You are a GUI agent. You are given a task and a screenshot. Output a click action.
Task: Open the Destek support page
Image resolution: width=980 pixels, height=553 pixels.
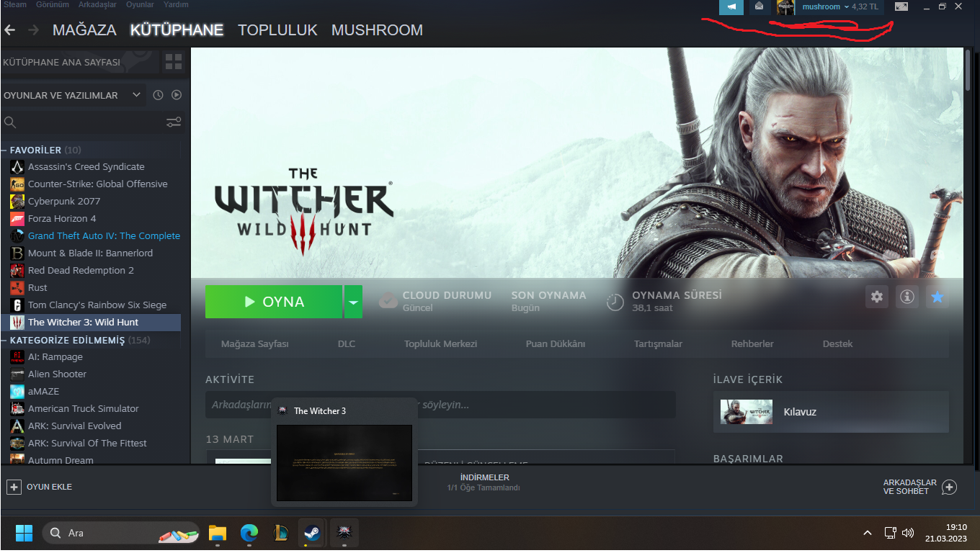tap(837, 344)
